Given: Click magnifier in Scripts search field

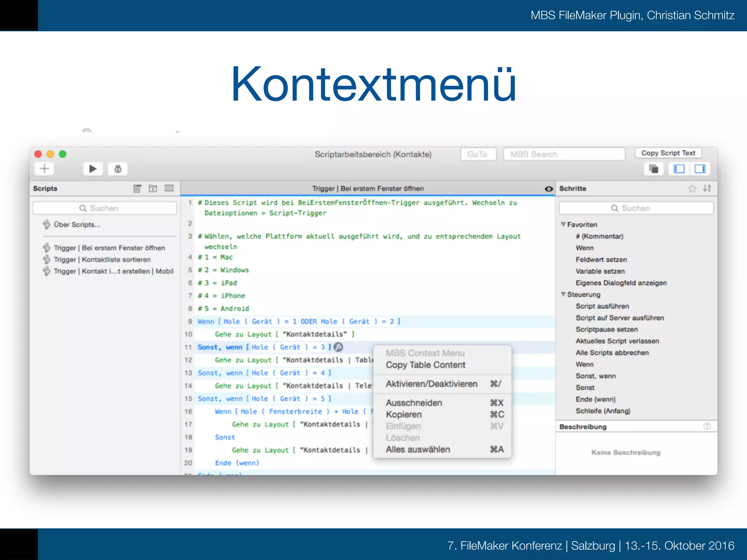Looking at the screenshot, I should coord(83,208).
